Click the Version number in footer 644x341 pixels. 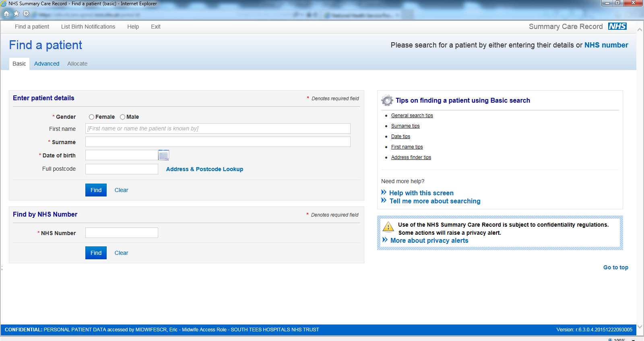tap(594, 330)
